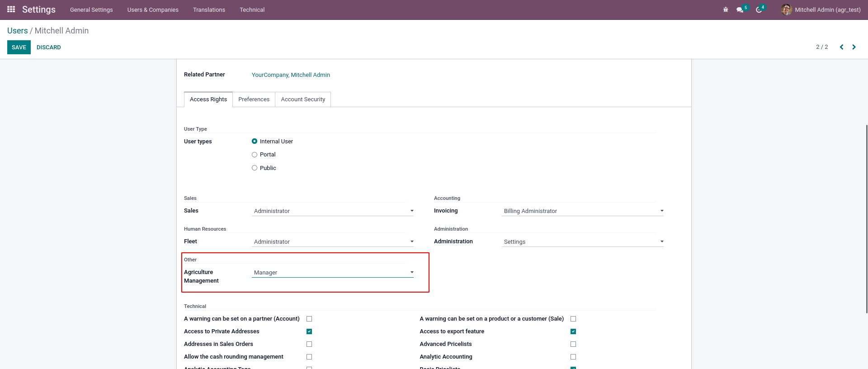Open the conversations messages icon
The width and height of the screenshot is (868, 369).
(740, 9)
